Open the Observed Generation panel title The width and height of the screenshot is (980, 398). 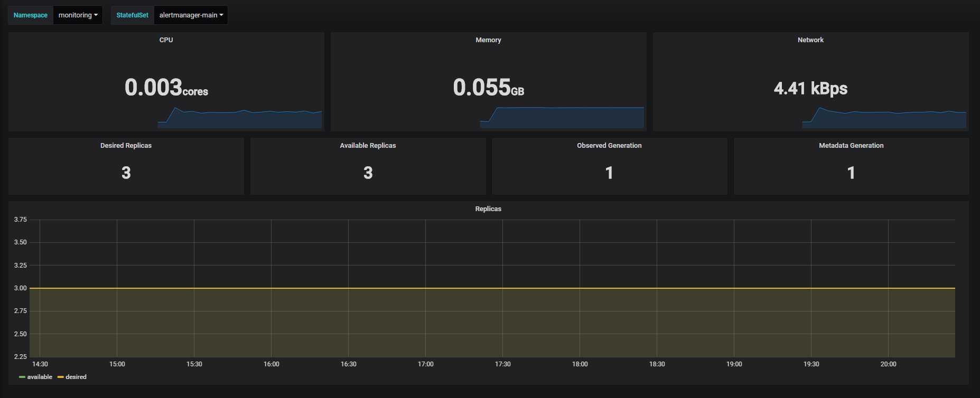pos(609,146)
